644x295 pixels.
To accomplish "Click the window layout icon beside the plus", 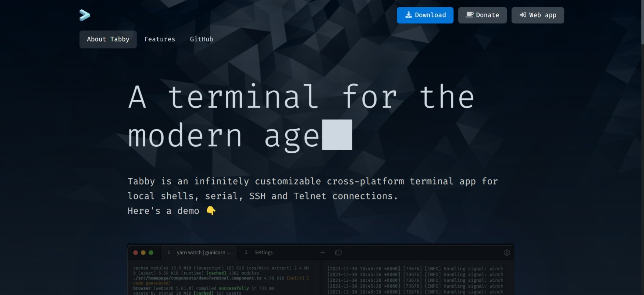I will pyautogui.click(x=338, y=252).
